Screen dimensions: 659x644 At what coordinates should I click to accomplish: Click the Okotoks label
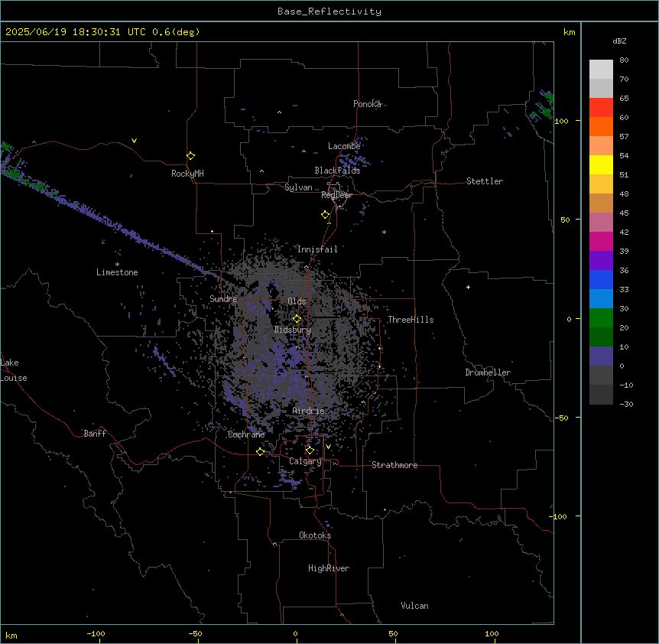click(x=315, y=535)
